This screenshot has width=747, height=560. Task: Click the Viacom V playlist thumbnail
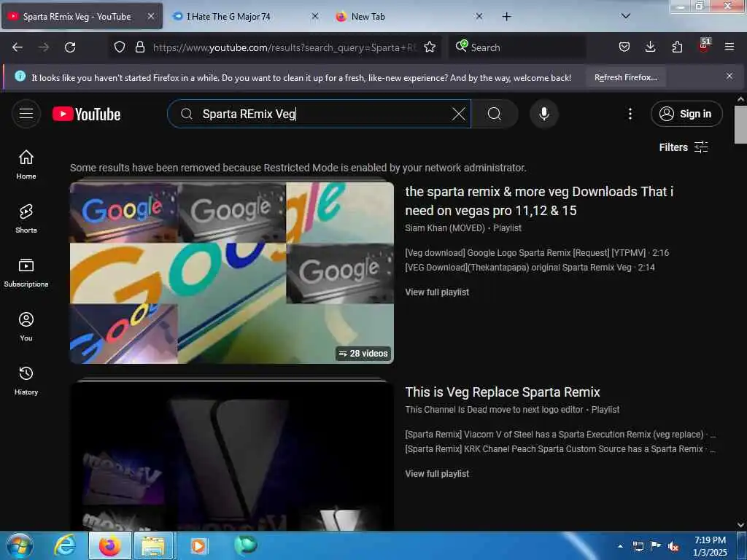coord(231,456)
